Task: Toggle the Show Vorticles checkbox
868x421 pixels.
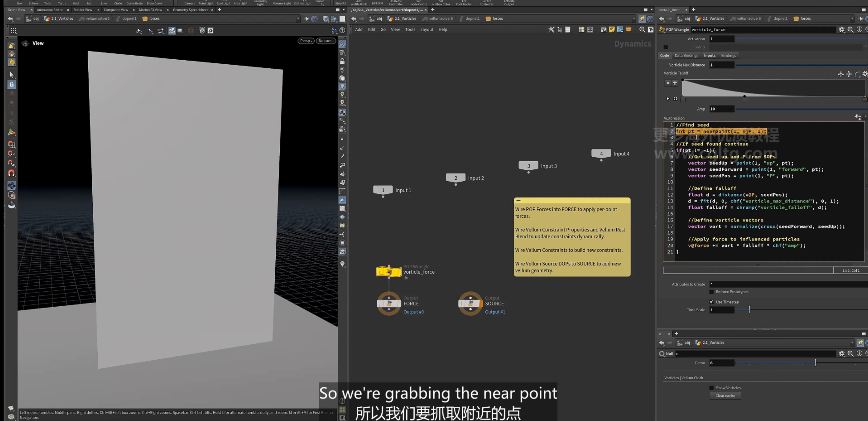Action: (x=712, y=388)
